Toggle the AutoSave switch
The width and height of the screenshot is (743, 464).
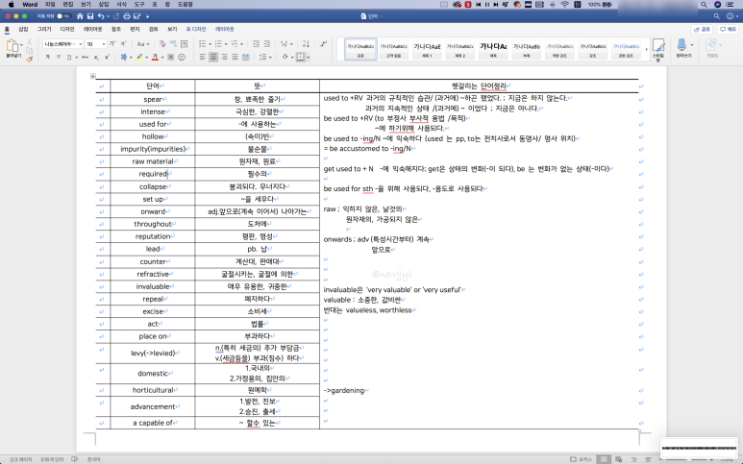click(63, 16)
